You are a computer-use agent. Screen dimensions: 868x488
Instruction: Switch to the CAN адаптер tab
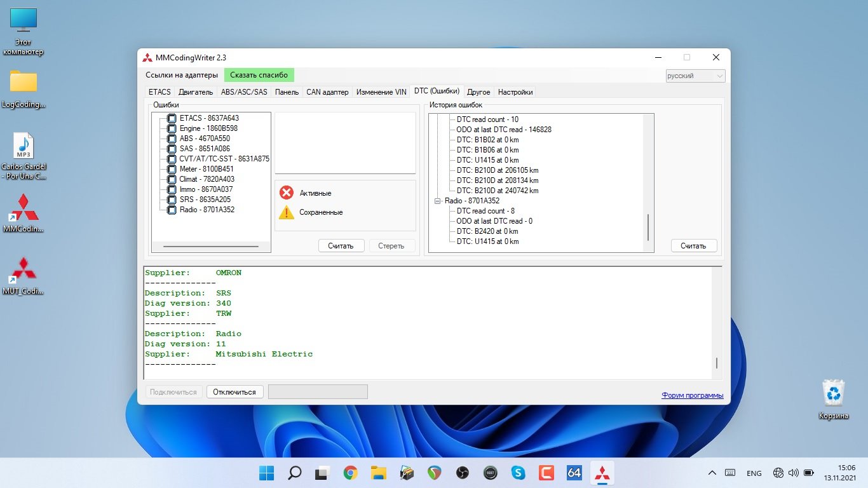pos(327,92)
